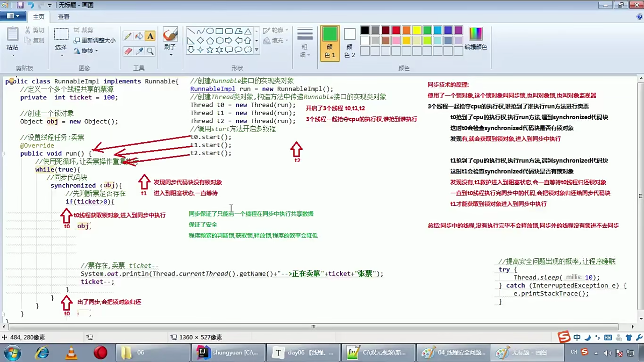The image size is (644, 362).
Task: Click the Resize button
Action: coord(95,40)
